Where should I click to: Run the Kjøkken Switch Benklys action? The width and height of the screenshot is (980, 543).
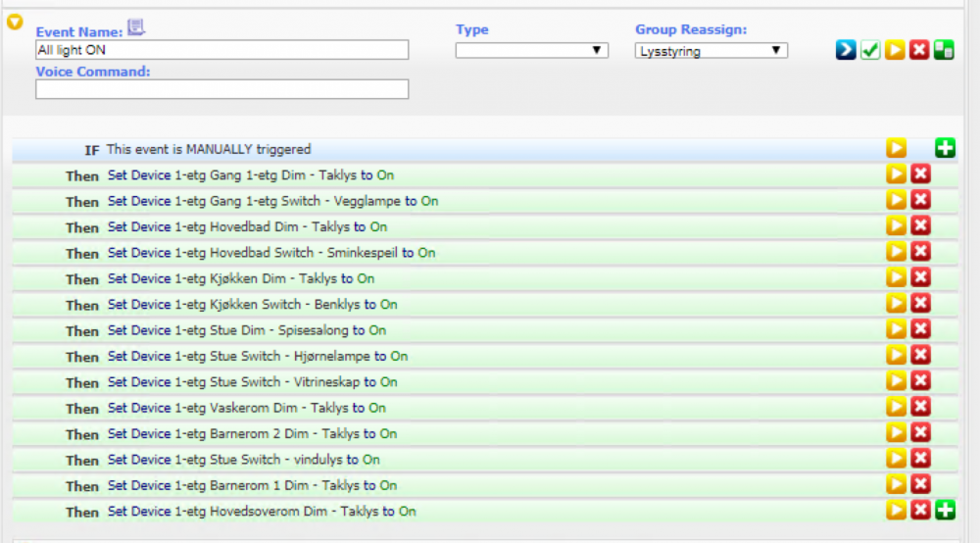click(896, 304)
